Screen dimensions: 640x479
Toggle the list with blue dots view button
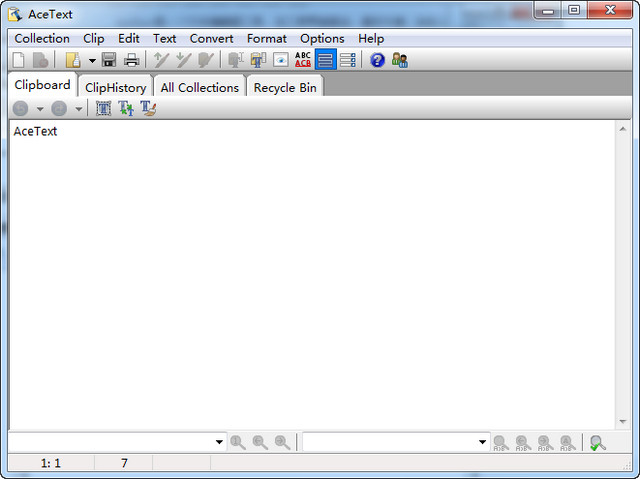pos(348,60)
